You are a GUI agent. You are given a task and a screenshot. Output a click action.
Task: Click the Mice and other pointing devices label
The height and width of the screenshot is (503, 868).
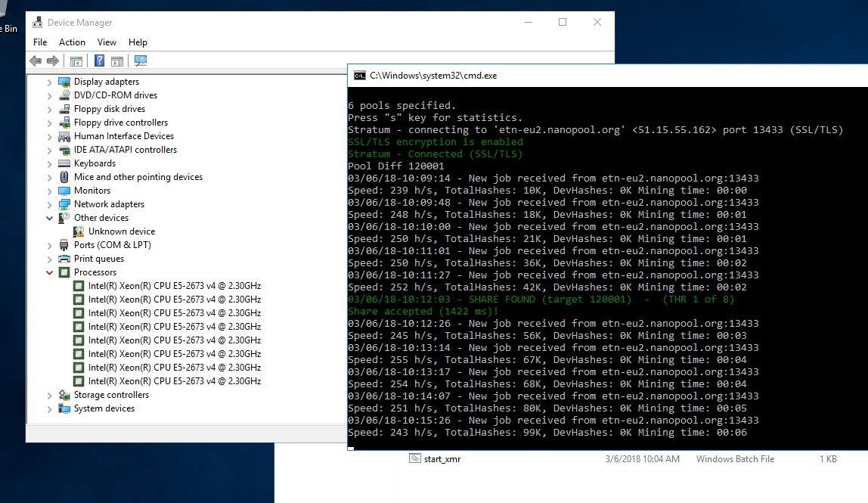(x=138, y=177)
